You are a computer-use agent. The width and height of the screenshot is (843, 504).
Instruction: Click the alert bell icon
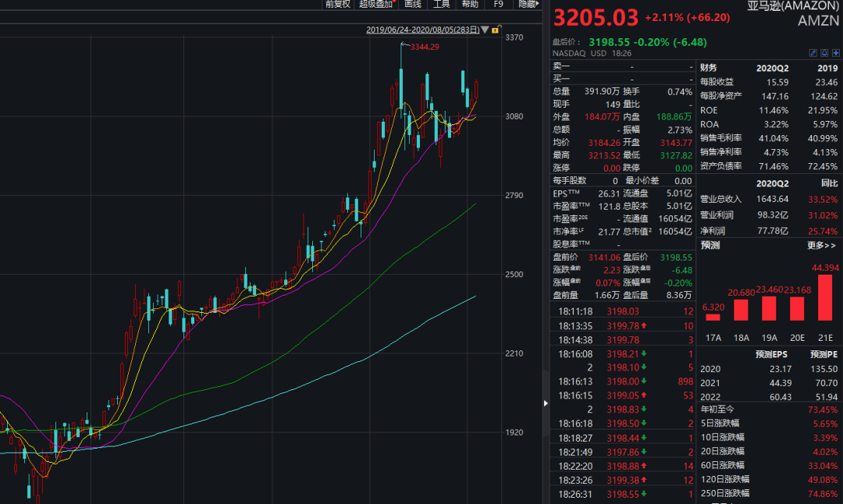pyautogui.click(x=824, y=52)
